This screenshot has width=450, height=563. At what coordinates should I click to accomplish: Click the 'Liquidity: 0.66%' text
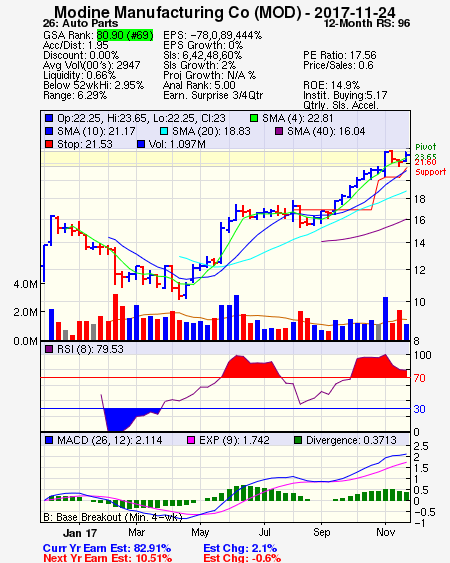79,75
